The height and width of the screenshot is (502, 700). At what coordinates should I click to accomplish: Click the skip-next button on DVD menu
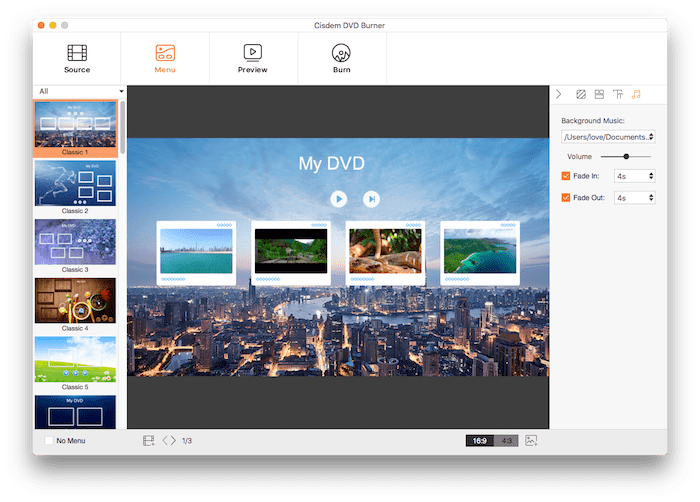(371, 199)
